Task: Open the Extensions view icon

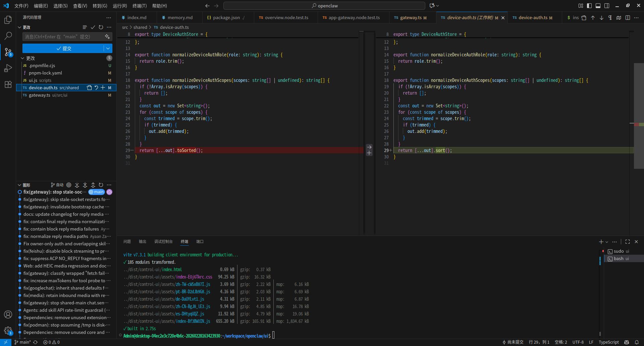Action: pos(8,84)
